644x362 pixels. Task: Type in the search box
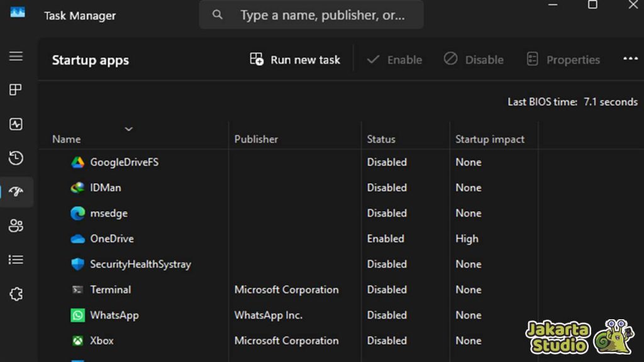point(311,15)
